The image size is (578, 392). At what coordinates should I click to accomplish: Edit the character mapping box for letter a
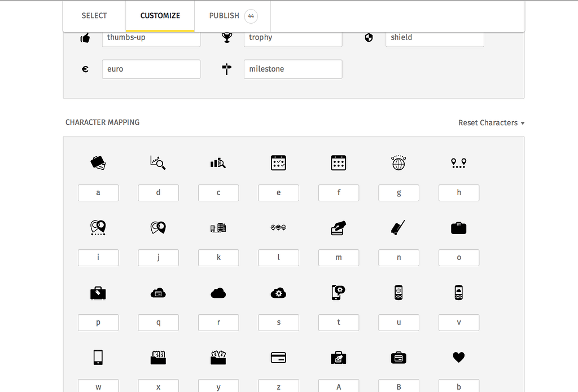[98, 192]
